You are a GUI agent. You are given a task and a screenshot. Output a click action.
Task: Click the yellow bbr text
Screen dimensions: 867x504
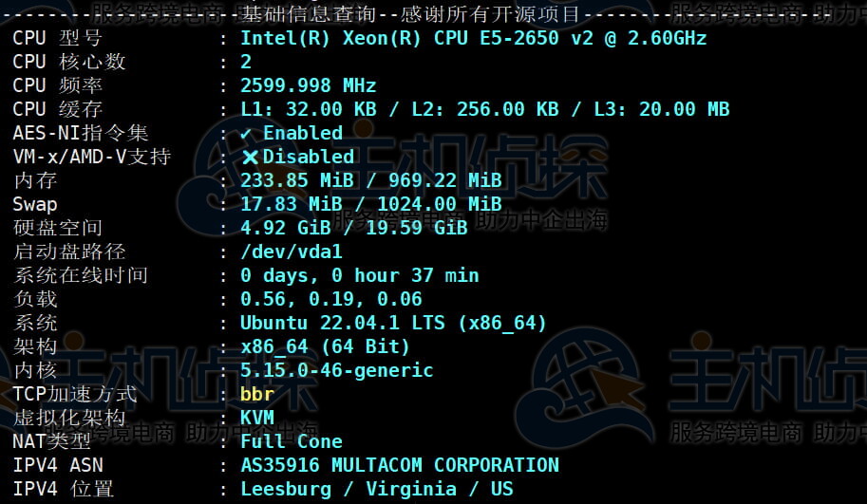coord(256,395)
